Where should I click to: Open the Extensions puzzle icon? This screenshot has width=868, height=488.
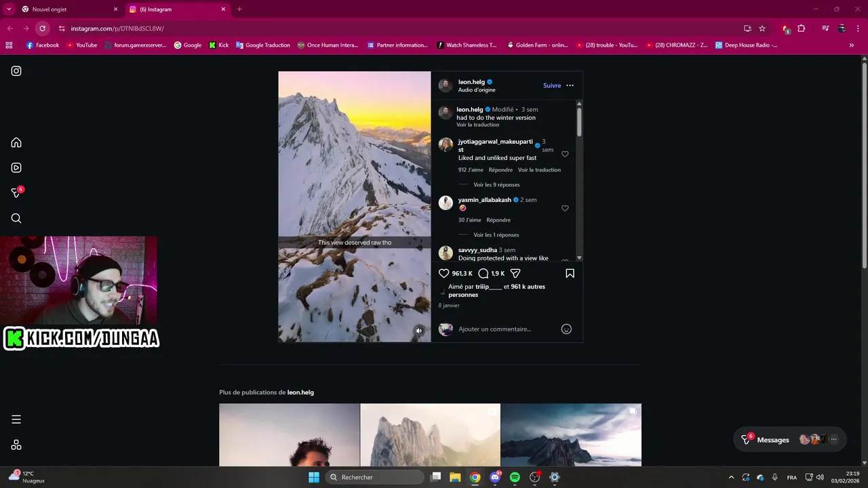(802, 28)
